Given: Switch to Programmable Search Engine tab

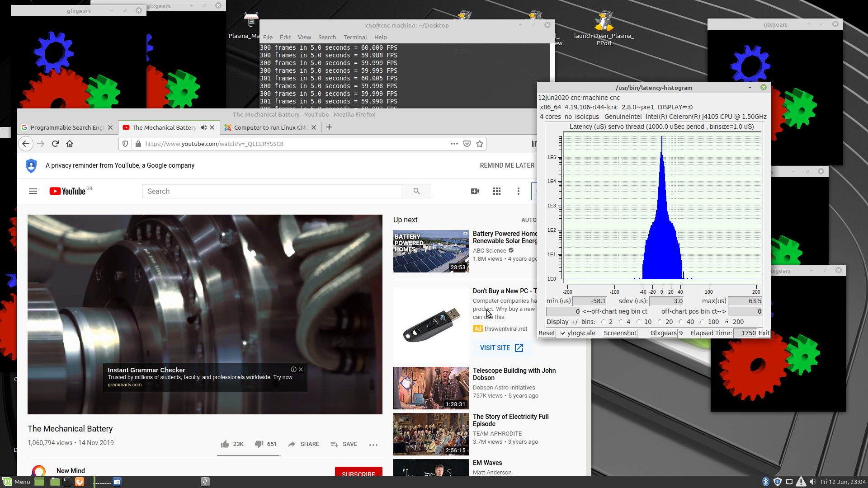Looking at the screenshot, I should 67,127.
